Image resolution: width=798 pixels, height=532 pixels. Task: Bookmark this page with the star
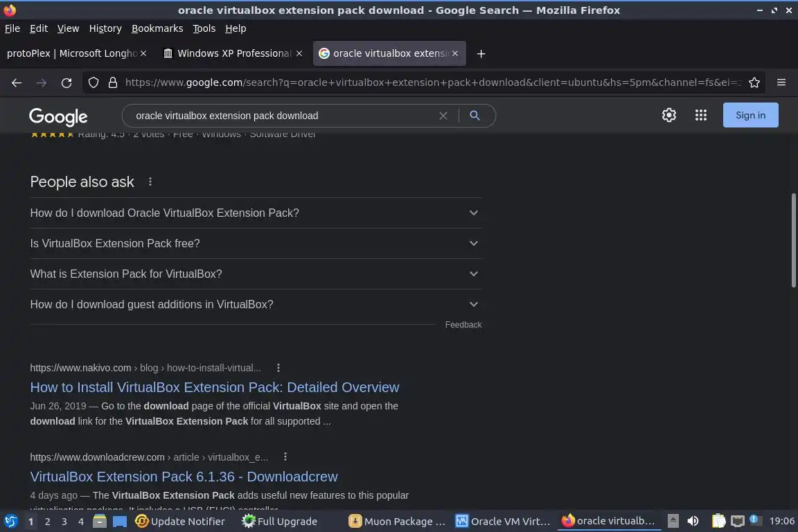point(754,82)
